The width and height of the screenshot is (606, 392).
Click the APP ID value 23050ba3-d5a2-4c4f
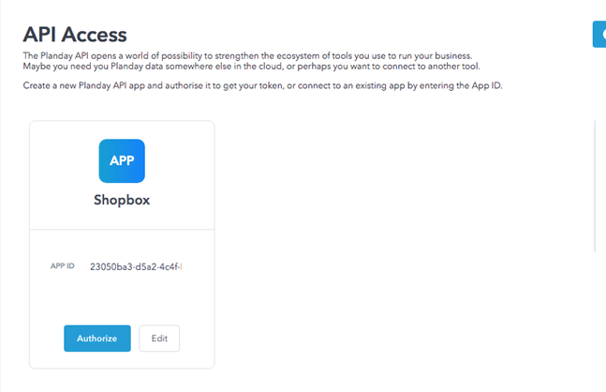pyautogui.click(x=136, y=267)
